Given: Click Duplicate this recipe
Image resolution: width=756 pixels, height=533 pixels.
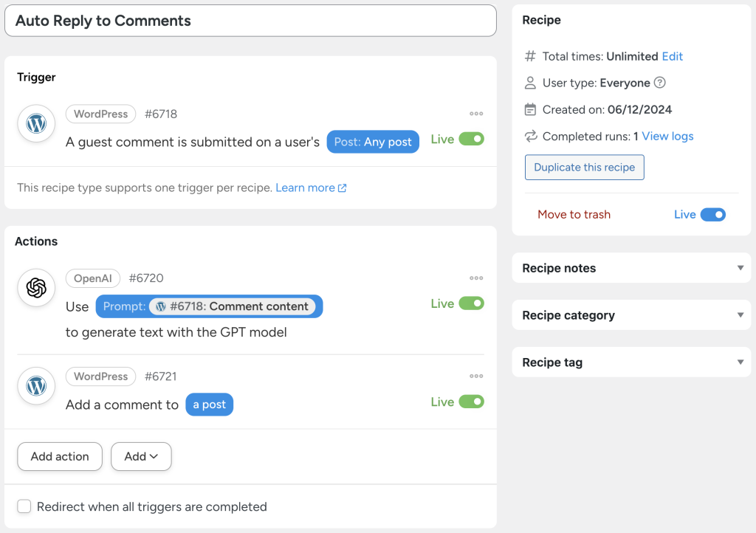Looking at the screenshot, I should 584,167.
